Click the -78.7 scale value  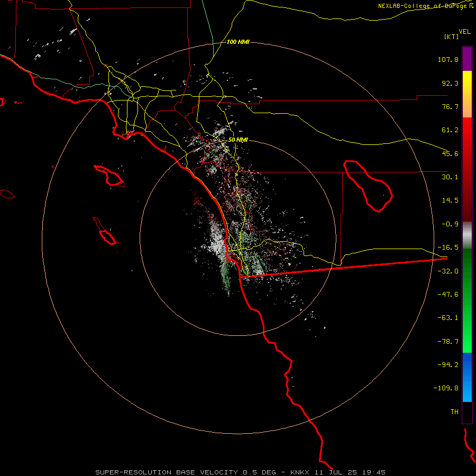tap(448, 342)
